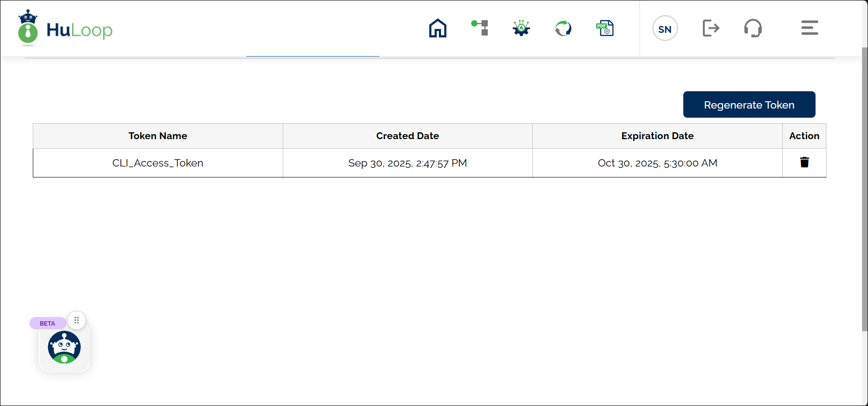Click the Token Name column header
Viewport: 868px width, 406px height.
(158, 136)
